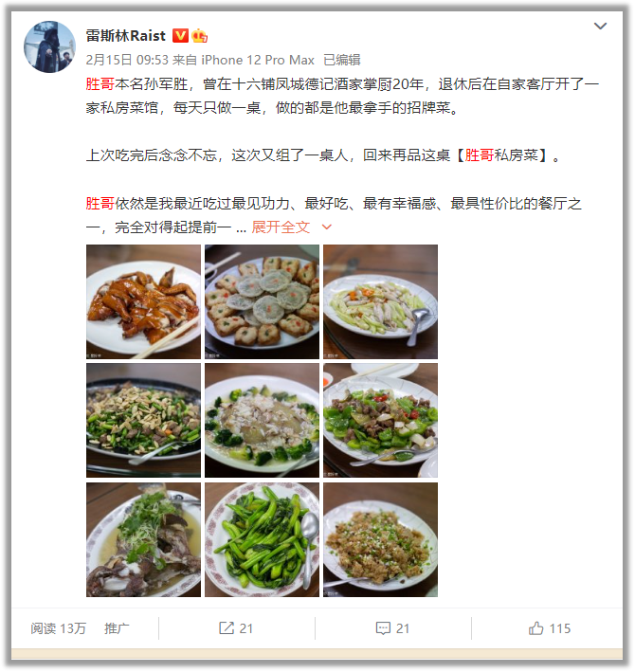Expand full text via 展开全文
Screen dimensions: 635x672
[x=281, y=227]
